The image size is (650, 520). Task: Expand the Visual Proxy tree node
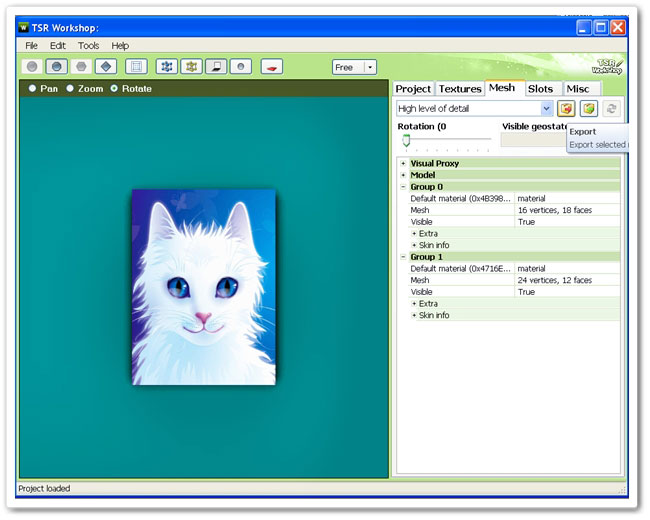[x=403, y=163]
